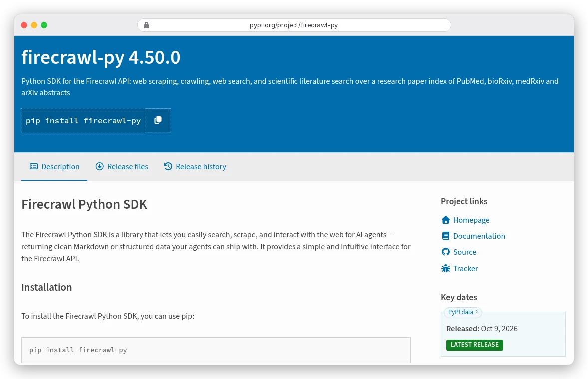Click the pypi.org/project/firecrawl-py address bar
588x379 pixels.
point(294,25)
